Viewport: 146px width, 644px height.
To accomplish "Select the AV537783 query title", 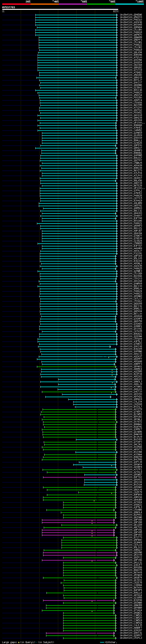I will (8, 7).
